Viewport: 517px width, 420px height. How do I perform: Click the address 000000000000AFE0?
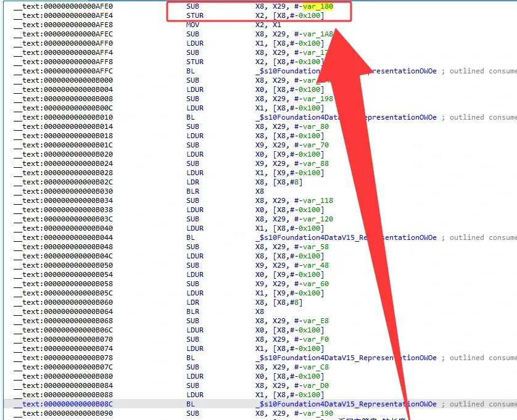point(78,6)
